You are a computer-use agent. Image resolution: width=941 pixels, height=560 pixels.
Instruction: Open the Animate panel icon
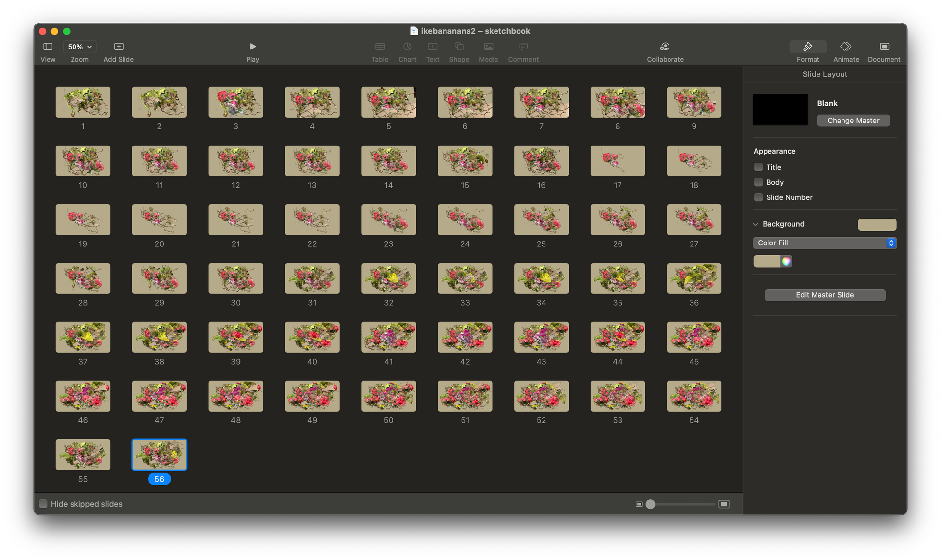point(845,47)
